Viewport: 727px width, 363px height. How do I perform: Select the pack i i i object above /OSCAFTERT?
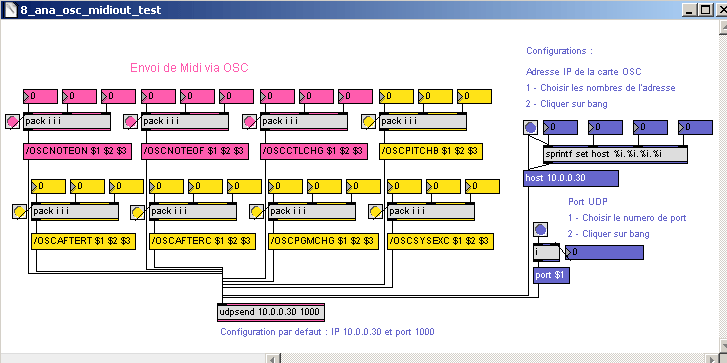tap(75, 211)
